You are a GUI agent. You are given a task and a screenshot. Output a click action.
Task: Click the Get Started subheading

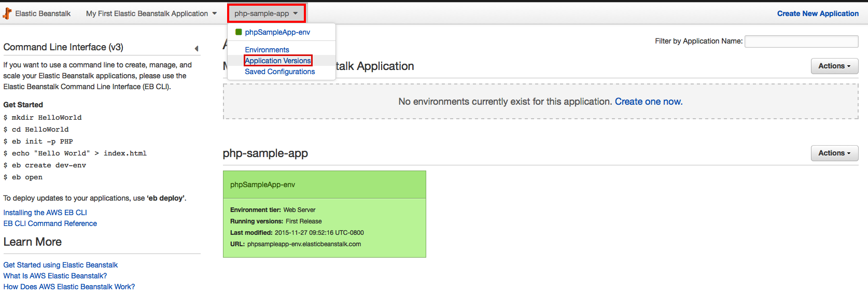tap(23, 105)
